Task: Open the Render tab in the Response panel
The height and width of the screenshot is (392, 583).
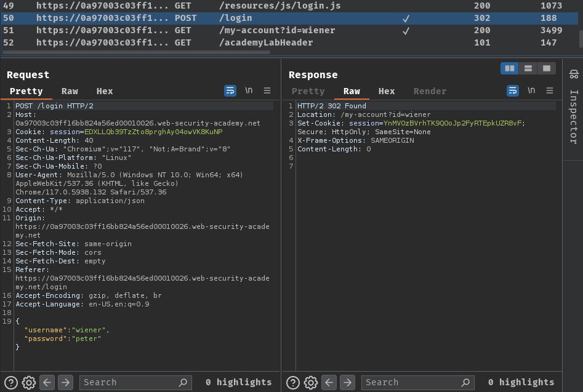Action: pyautogui.click(x=430, y=91)
